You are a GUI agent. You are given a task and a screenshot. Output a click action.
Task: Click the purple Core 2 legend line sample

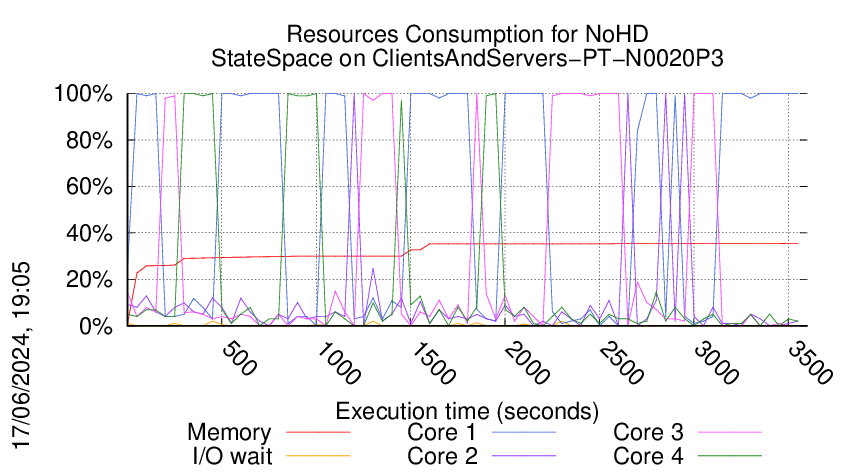(524, 456)
